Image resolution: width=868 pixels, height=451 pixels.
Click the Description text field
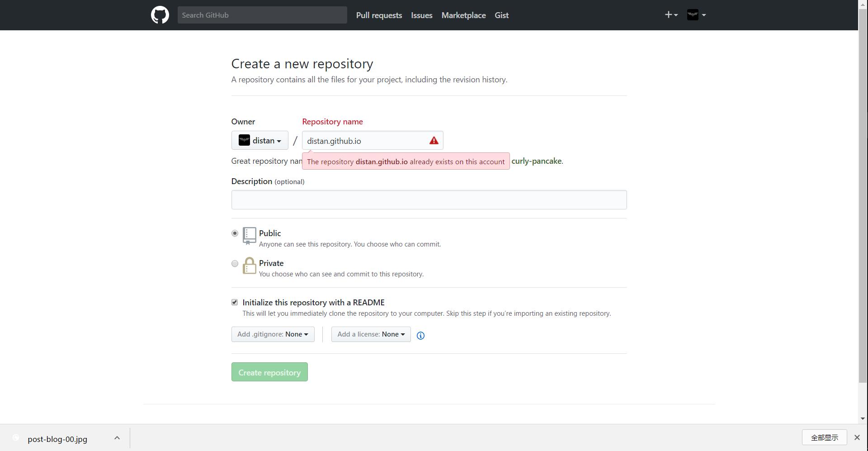(429, 199)
